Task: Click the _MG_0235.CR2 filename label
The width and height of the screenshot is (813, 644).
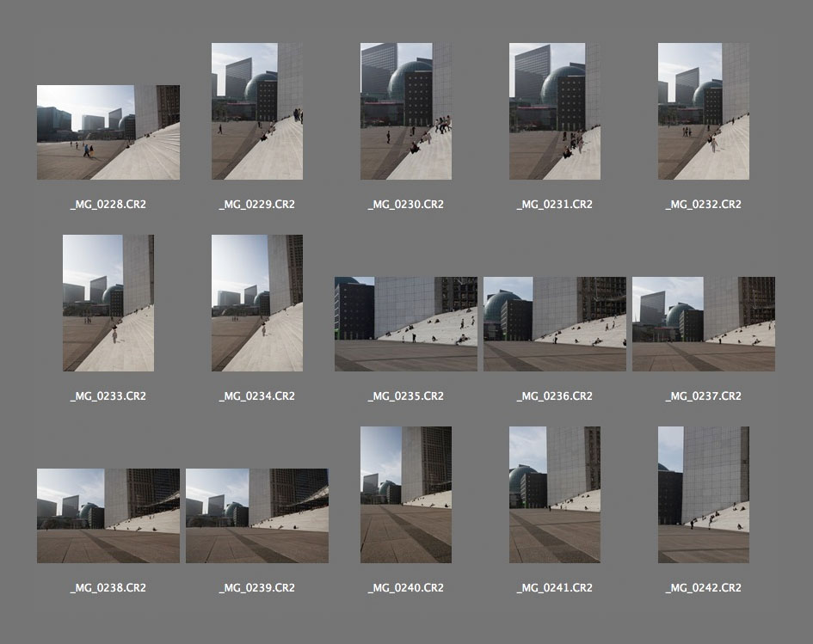Action: point(405,396)
